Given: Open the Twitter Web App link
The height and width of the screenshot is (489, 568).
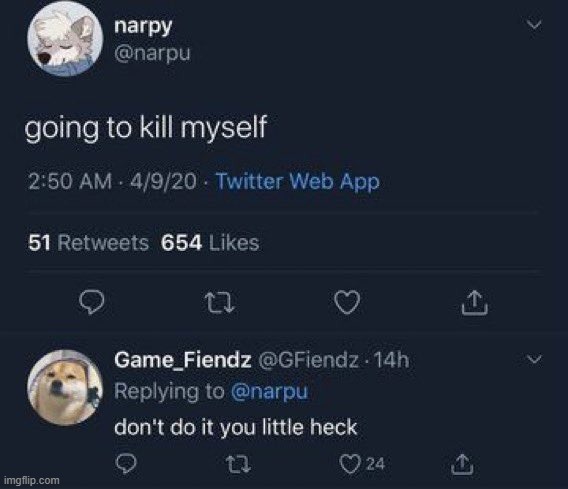Looking at the screenshot, I should point(297,181).
